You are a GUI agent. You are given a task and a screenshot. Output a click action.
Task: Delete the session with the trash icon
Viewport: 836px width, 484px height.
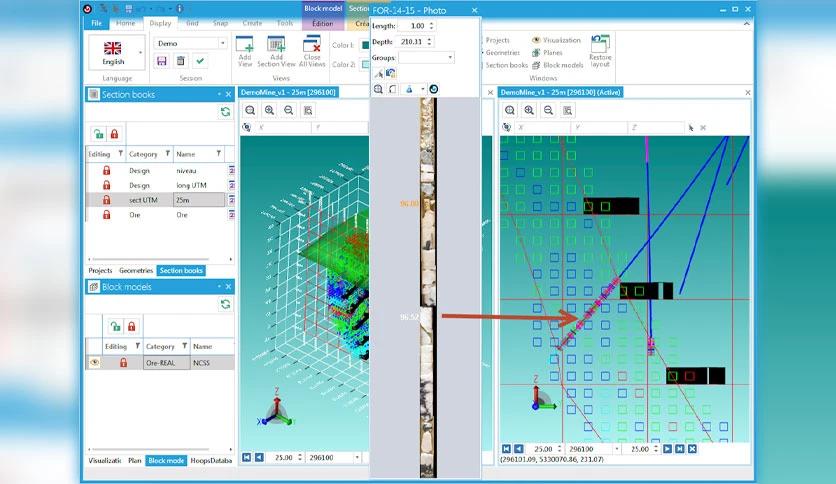coord(181,61)
